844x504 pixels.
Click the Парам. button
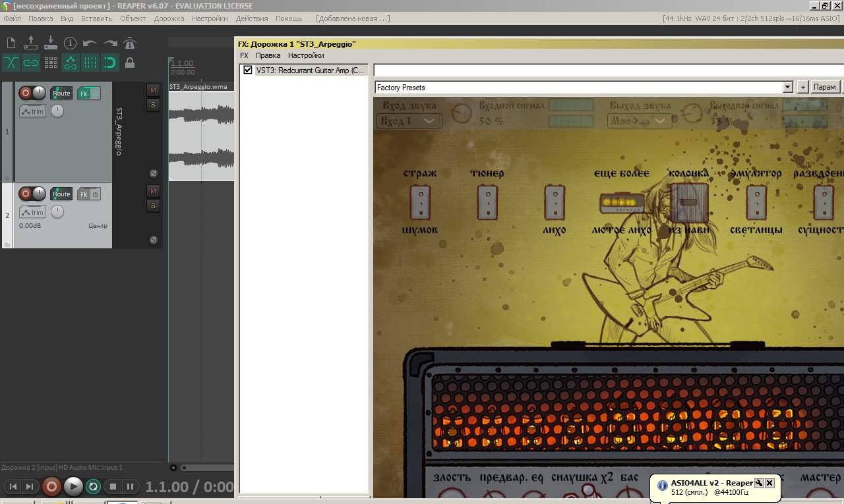[x=825, y=87]
